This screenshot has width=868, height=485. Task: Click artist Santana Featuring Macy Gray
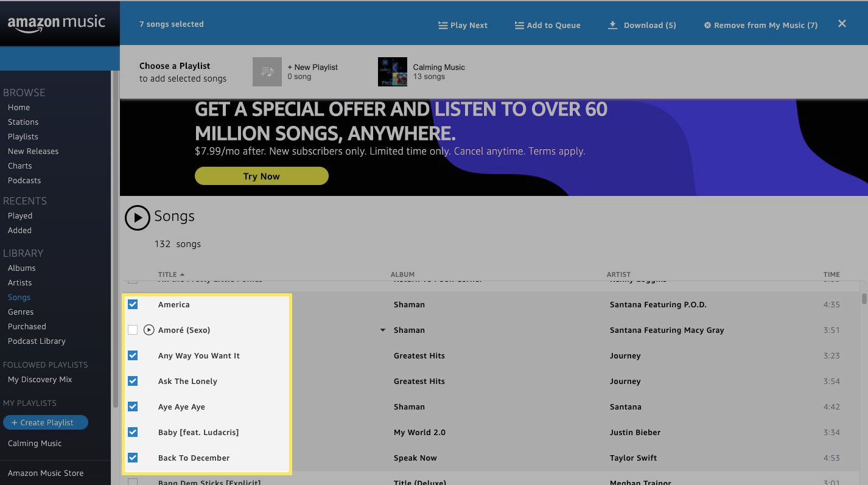667,330
